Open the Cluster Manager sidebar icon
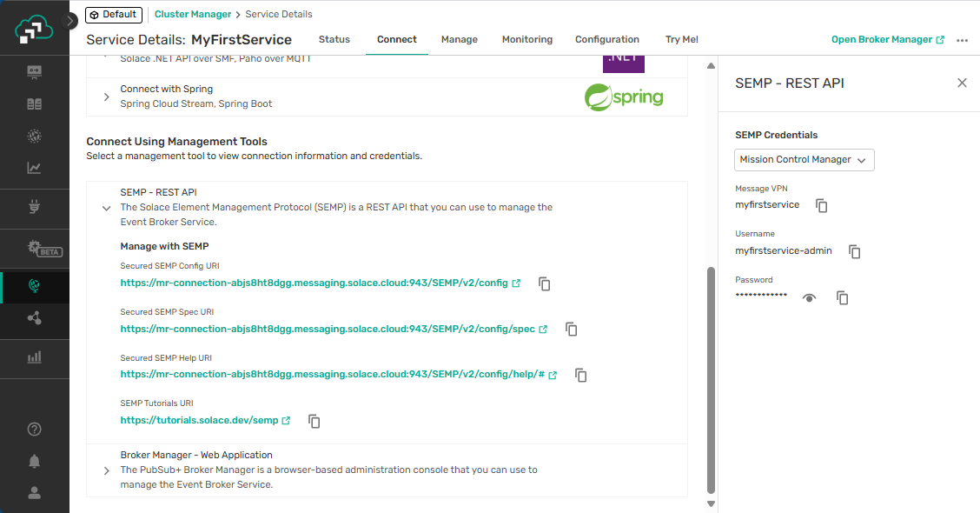Screen dimensions: 980x513 pyautogui.click(x=35, y=286)
